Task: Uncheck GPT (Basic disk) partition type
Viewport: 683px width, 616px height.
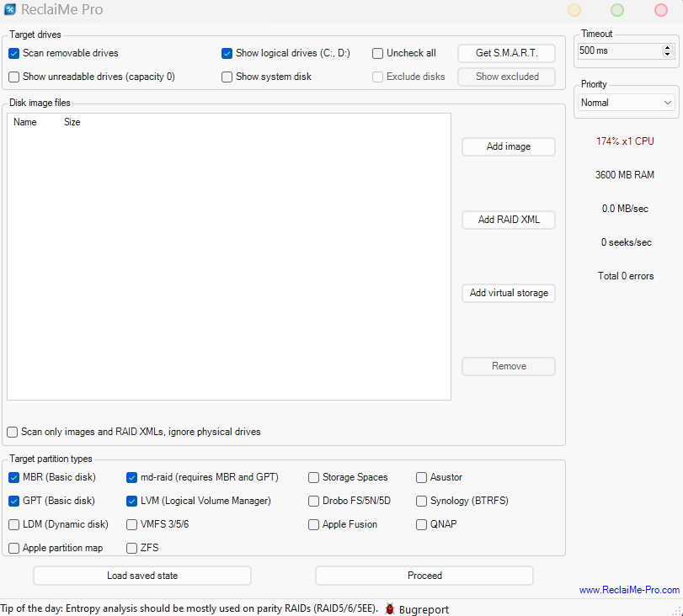Action: (14, 501)
